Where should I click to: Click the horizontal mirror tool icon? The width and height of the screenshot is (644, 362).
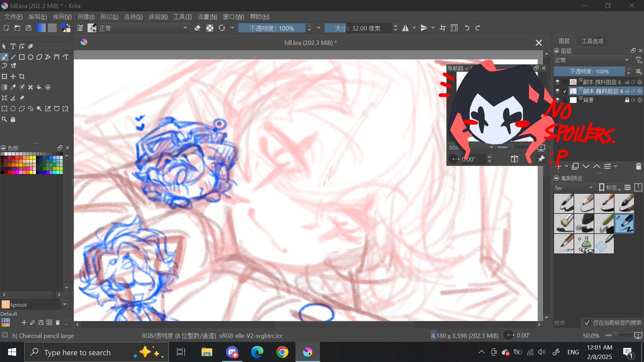406,28
